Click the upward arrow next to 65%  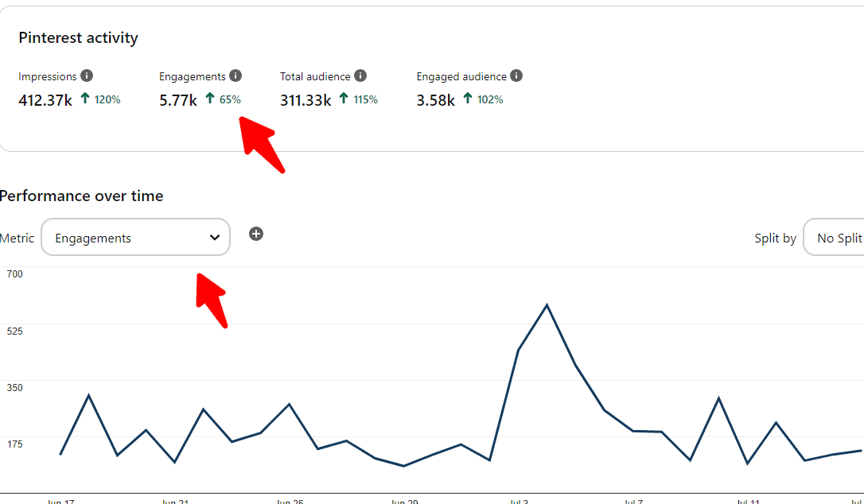(x=208, y=99)
